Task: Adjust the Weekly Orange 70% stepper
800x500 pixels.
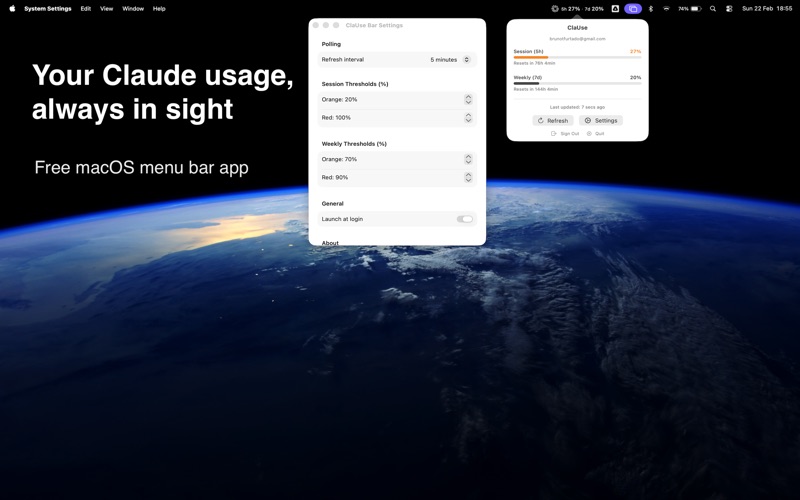Action: (x=468, y=159)
